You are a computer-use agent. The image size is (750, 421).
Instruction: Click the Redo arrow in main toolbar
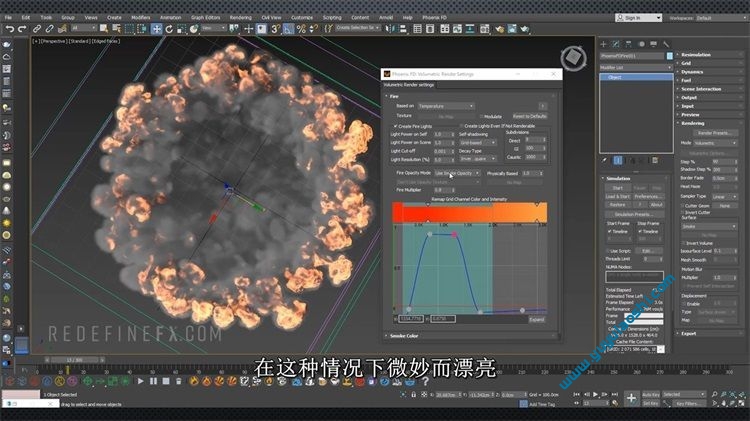[22, 29]
